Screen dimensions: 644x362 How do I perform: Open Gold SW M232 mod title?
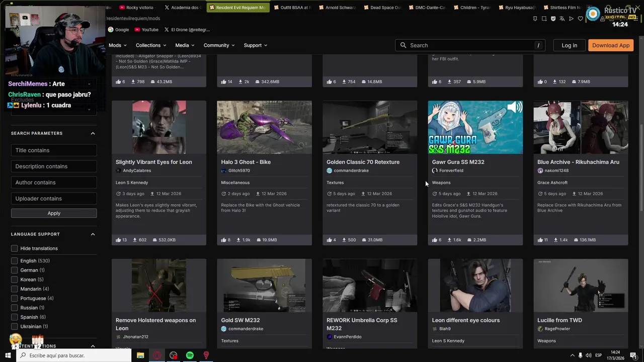(240, 320)
